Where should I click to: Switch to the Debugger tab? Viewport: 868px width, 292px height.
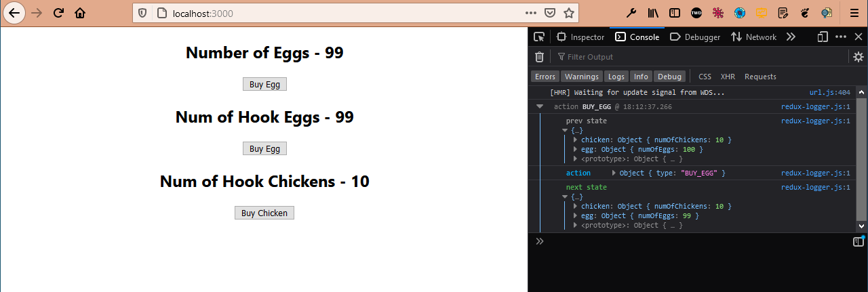[x=695, y=37]
